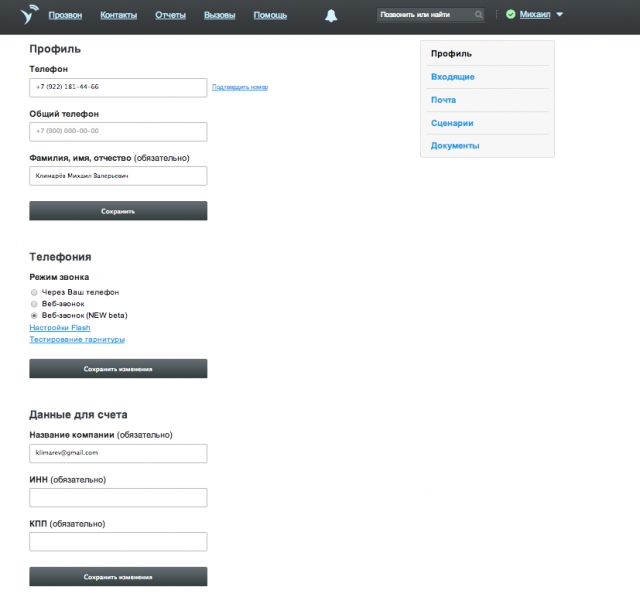Open the Контакты menu
Viewport: 640px width, 597px height.
point(118,15)
